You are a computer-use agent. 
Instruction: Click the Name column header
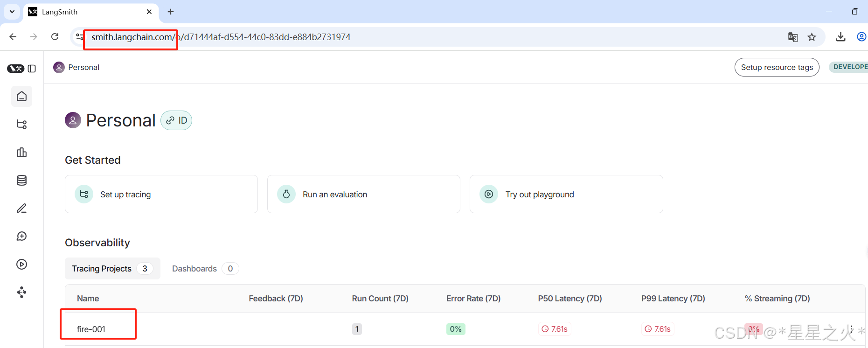(x=88, y=299)
